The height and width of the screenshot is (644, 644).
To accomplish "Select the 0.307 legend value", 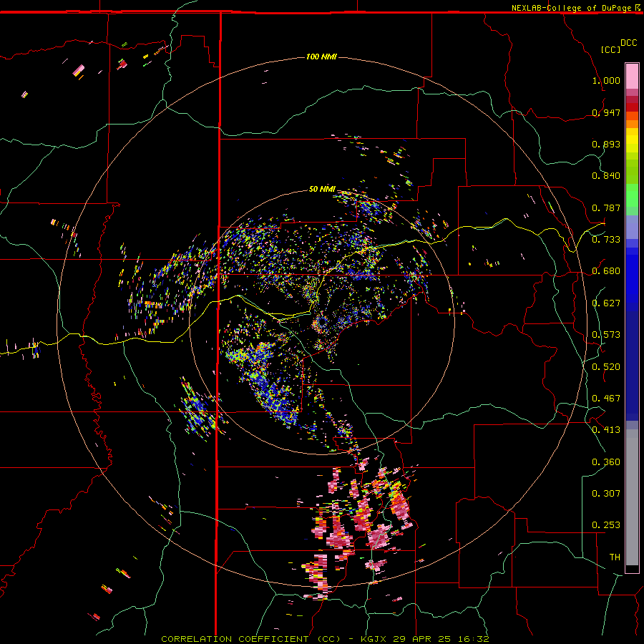I will [606, 493].
